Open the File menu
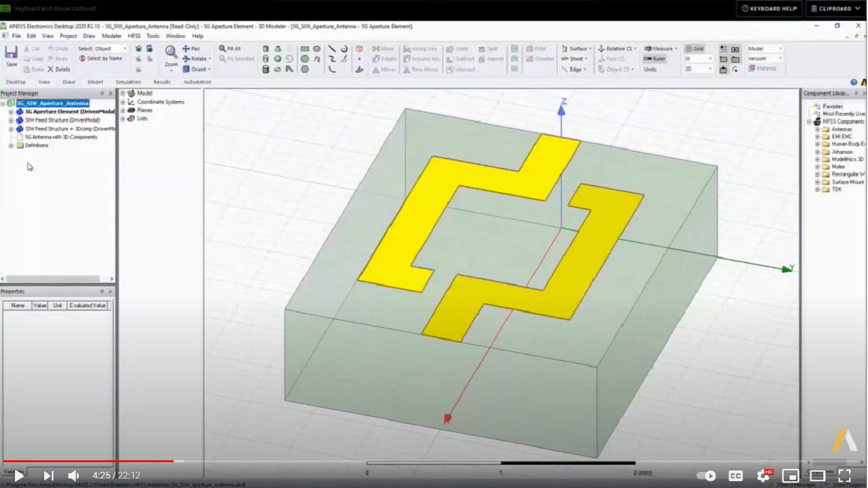This screenshot has height=488, width=868. pyautogui.click(x=16, y=36)
